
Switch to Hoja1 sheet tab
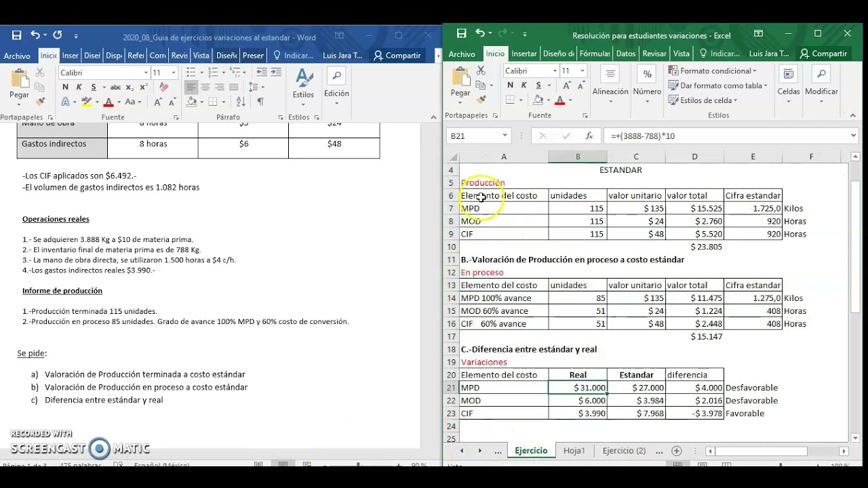coord(574,451)
